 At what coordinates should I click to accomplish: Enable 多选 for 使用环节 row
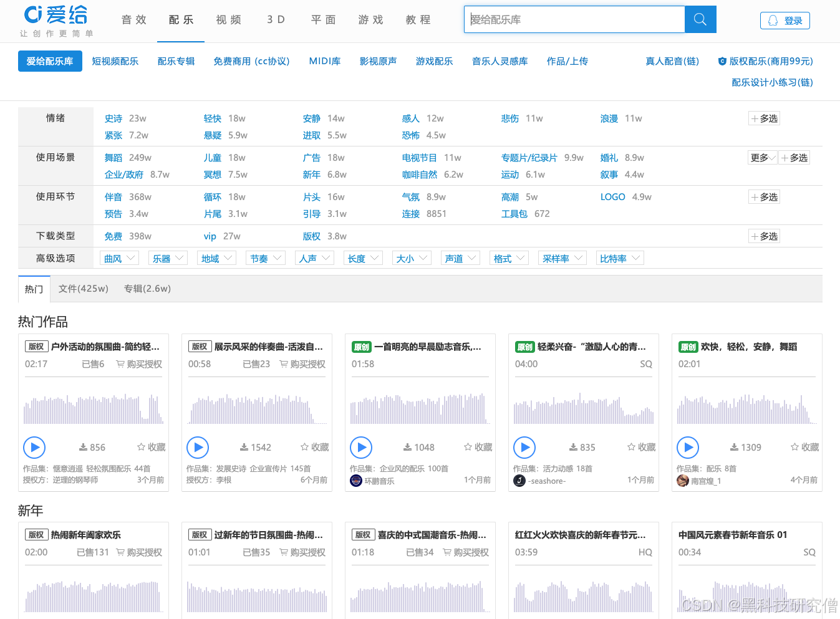(765, 197)
